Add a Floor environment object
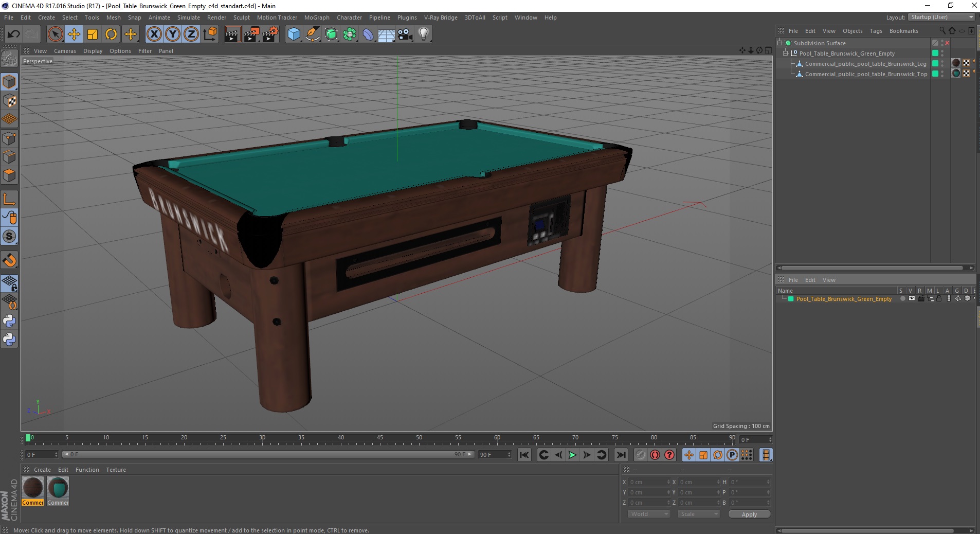This screenshot has width=980, height=534. pos(387,34)
